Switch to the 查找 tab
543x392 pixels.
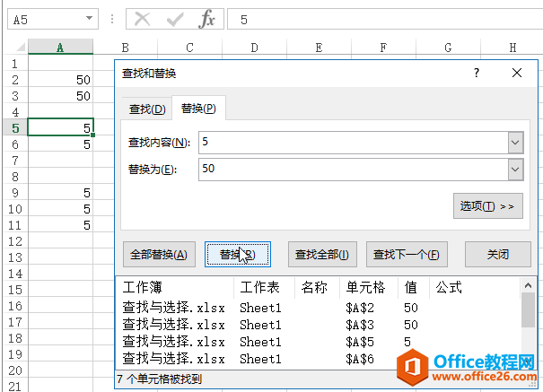[147, 109]
